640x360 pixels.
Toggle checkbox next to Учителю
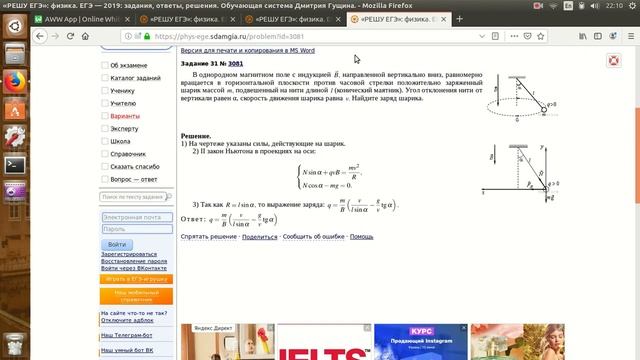point(105,103)
